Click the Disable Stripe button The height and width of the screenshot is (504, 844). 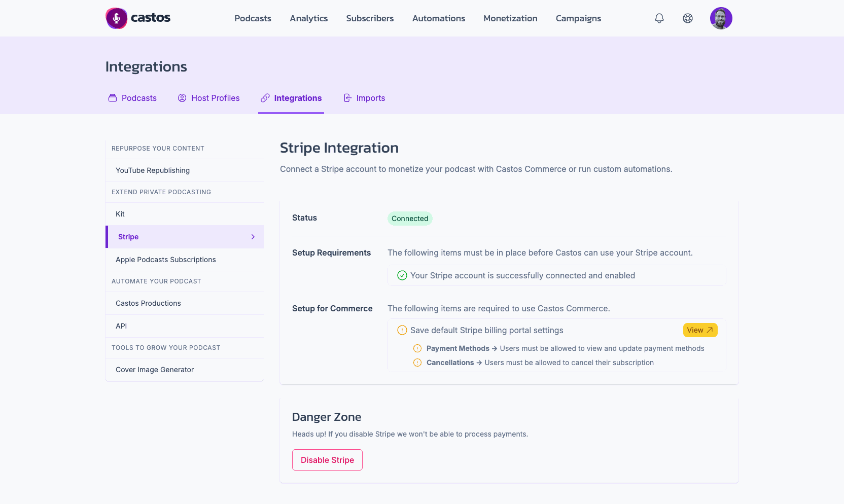327,460
